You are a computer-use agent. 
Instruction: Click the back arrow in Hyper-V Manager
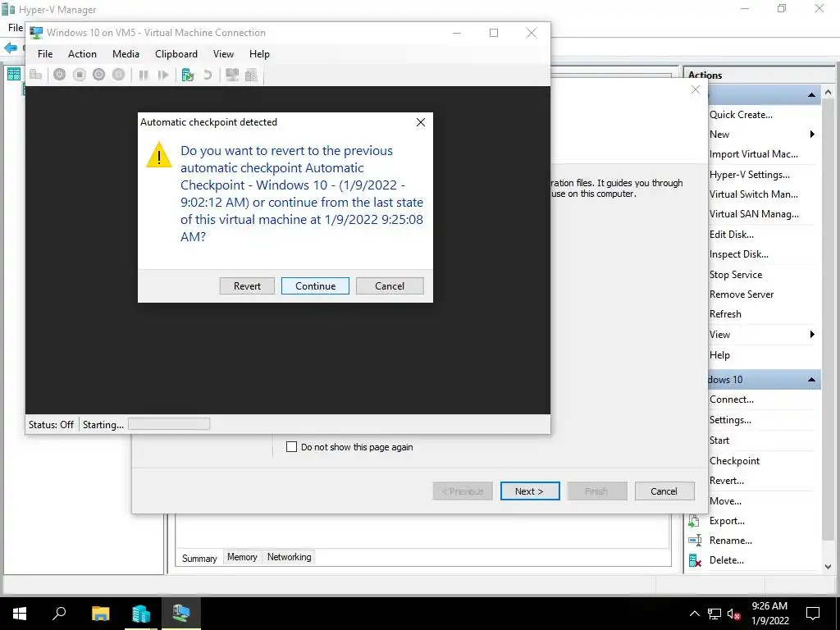pyautogui.click(x=10, y=48)
